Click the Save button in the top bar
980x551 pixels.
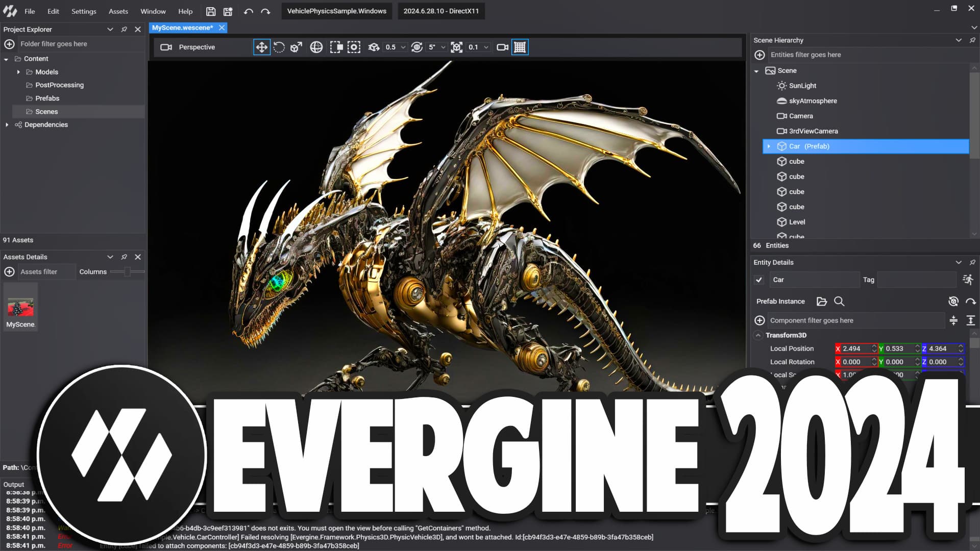[x=210, y=11]
